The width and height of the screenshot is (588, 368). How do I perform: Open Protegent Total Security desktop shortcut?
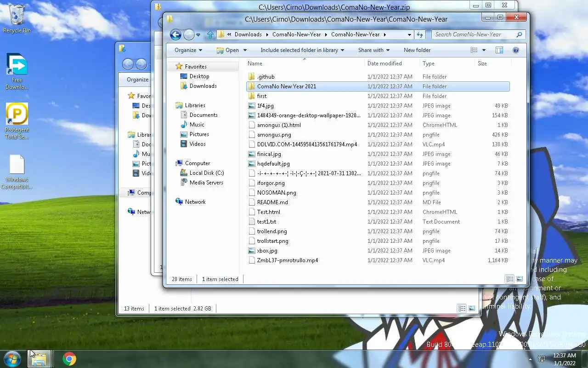pos(17,121)
